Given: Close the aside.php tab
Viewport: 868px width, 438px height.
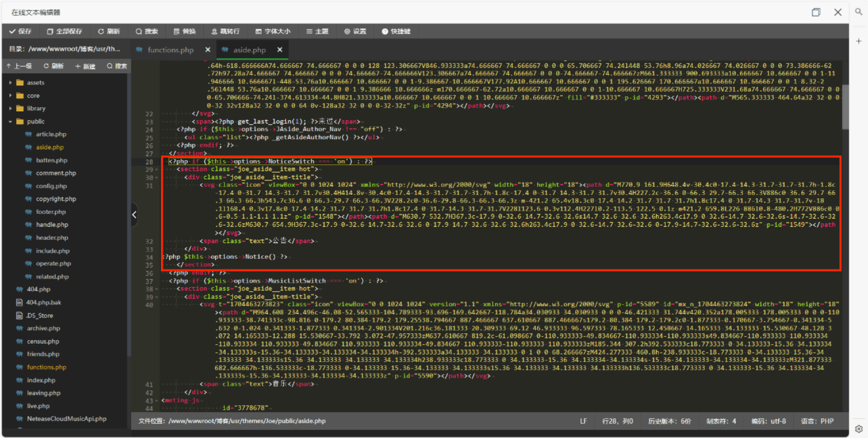Looking at the screenshot, I should pos(280,50).
